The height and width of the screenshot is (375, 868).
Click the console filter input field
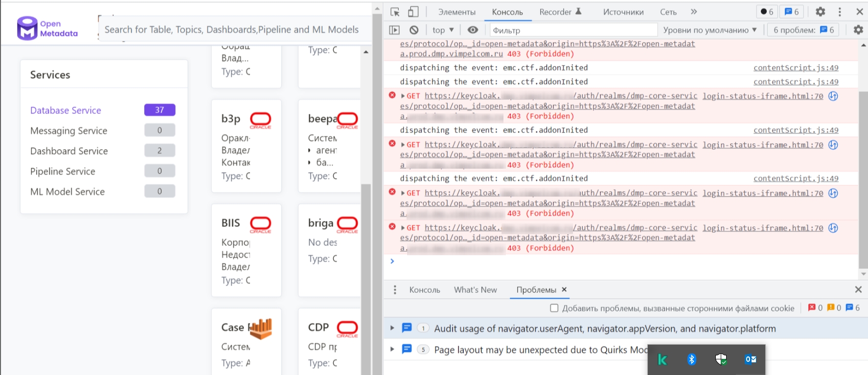(x=573, y=30)
